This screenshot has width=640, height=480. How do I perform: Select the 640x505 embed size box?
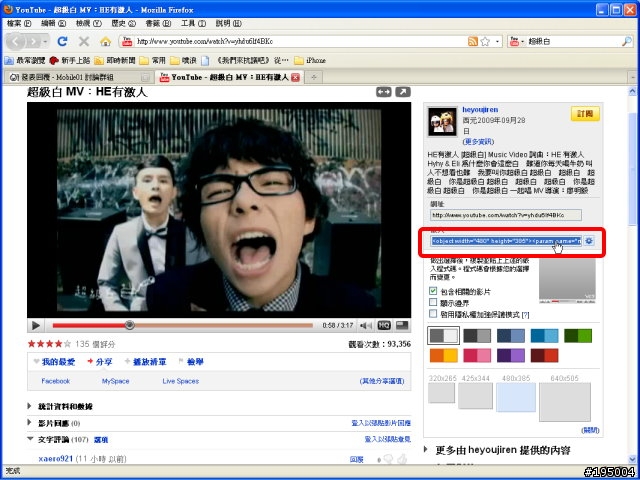click(564, 402)
